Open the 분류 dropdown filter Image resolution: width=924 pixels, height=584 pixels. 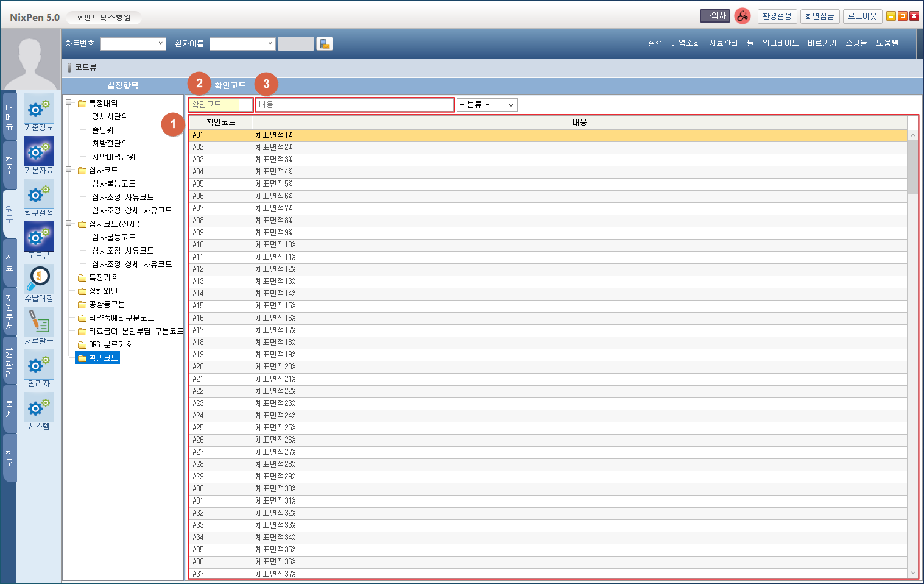click(487, 105)
